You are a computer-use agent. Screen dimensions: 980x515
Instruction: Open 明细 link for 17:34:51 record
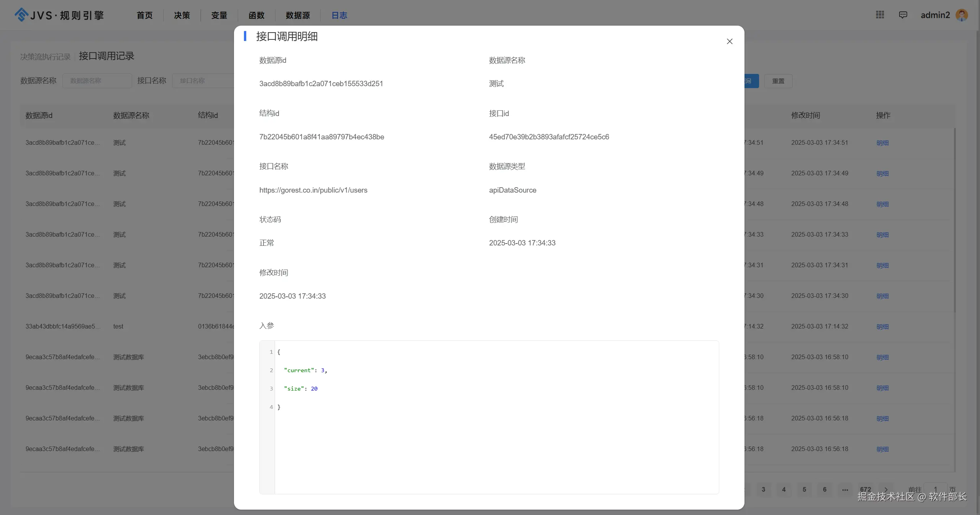click(x=882, y=143)
